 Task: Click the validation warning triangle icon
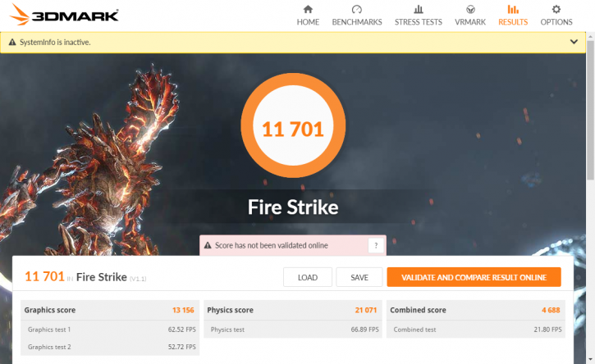tap(208, 245)
